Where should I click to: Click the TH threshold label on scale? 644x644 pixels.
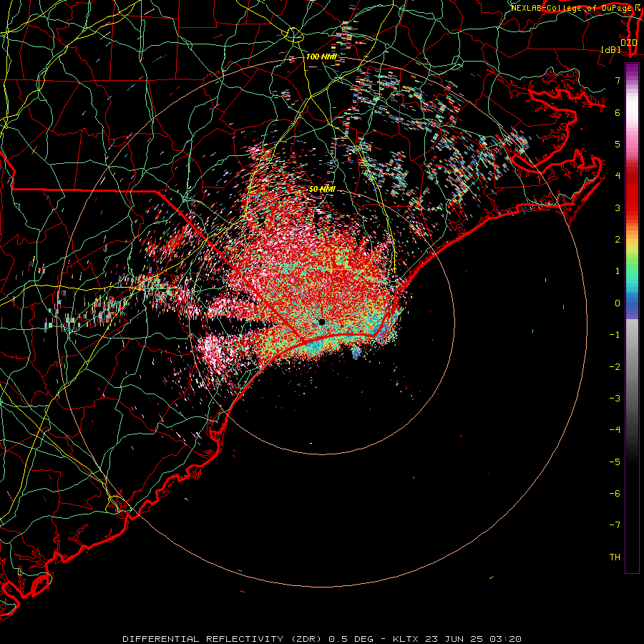click(x=615, y=557)
